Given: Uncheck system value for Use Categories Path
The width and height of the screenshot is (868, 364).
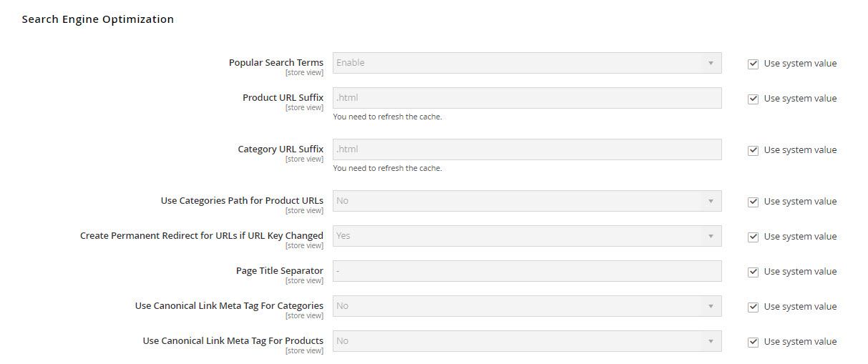Looking at the screenshot, I should tap(753, 202).
